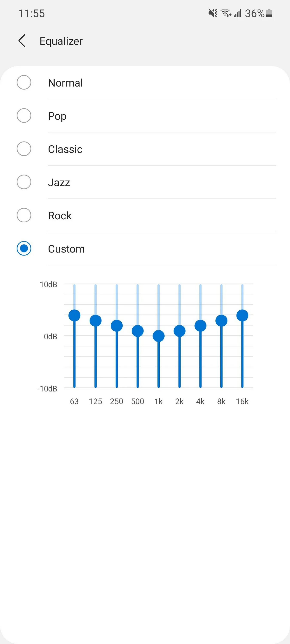Click the 16k band slider handle
290x644 pixels.
[243, 316]
